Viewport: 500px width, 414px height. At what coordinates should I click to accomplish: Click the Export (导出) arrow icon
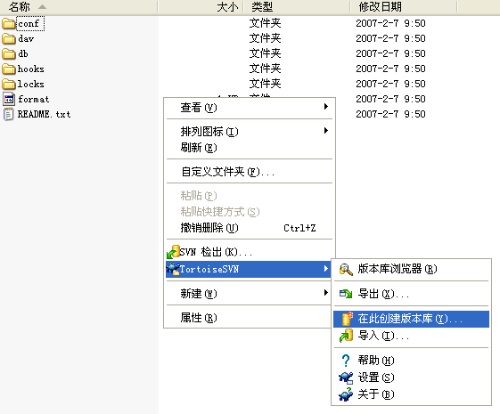[346, 294]
